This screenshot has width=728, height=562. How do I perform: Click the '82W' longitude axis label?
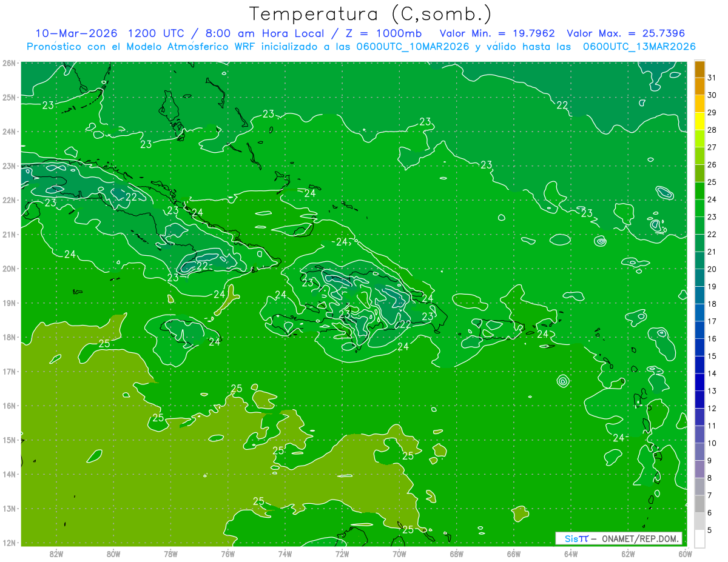56,554
